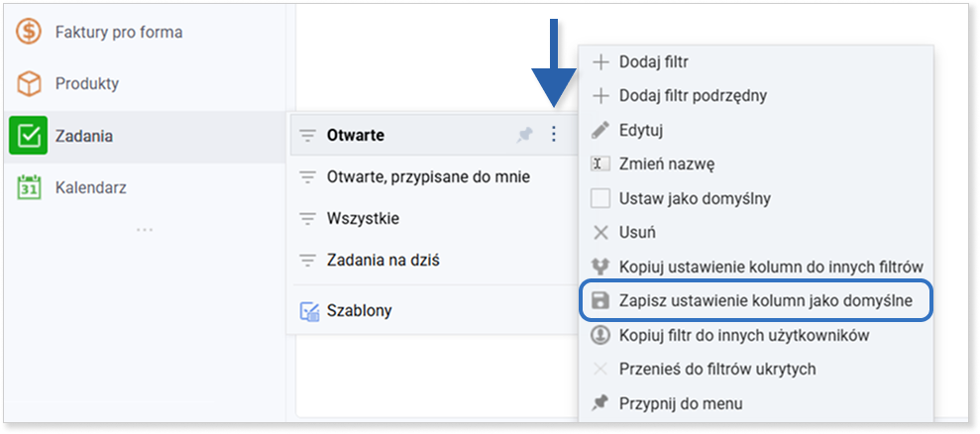Click the Szablony templates icon
The width and height of the screenshot is (980, 434).
coord(309,310)
